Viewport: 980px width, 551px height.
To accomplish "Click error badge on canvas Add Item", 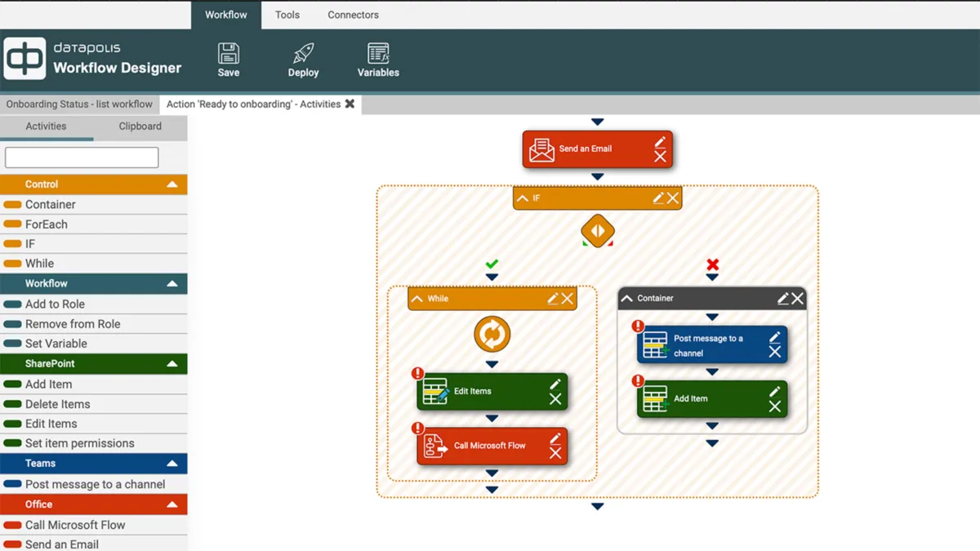I will tap(638, 380).
